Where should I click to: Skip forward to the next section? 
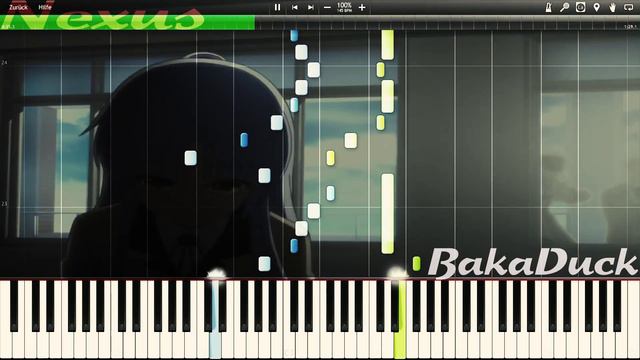311,7
